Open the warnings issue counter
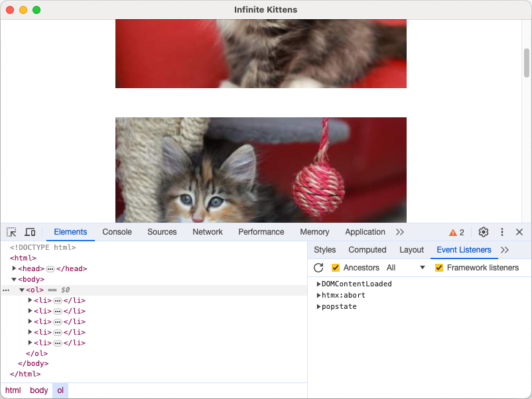Image resolution: width=532 pixels, height=399 pixels. 456,232
